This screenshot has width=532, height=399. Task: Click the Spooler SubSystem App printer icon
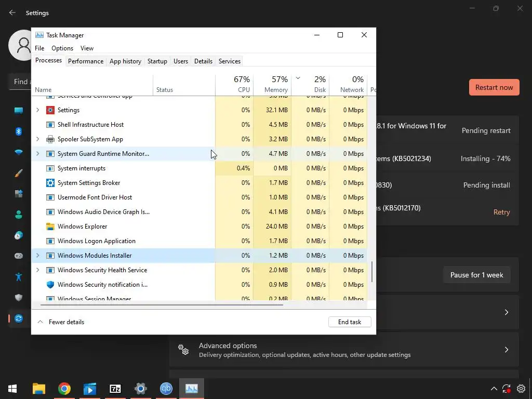[50, 139]
